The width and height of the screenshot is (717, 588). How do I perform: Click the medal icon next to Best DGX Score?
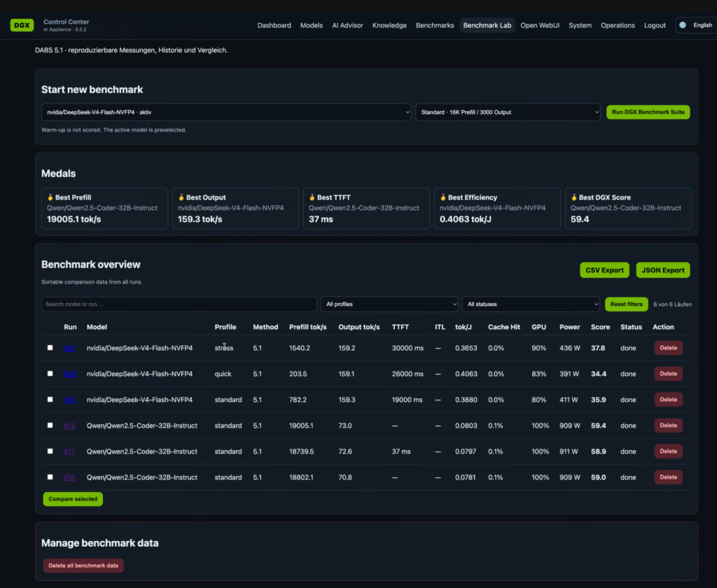574,197
